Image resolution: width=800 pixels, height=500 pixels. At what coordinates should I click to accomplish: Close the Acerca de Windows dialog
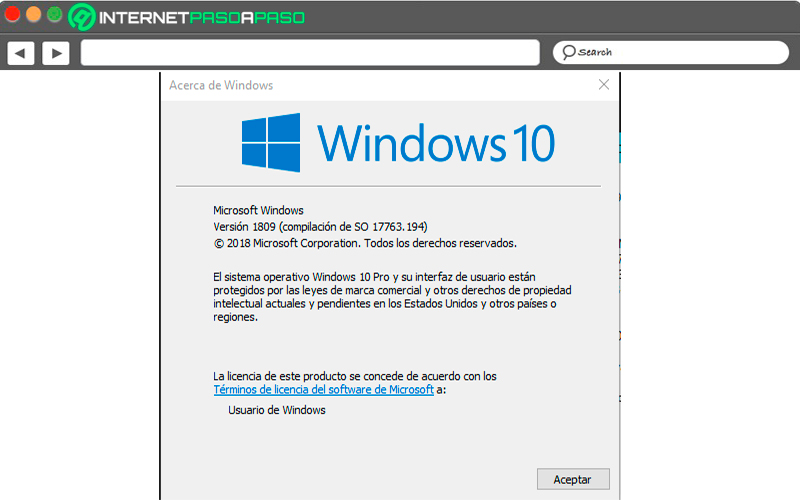[604, 85]
